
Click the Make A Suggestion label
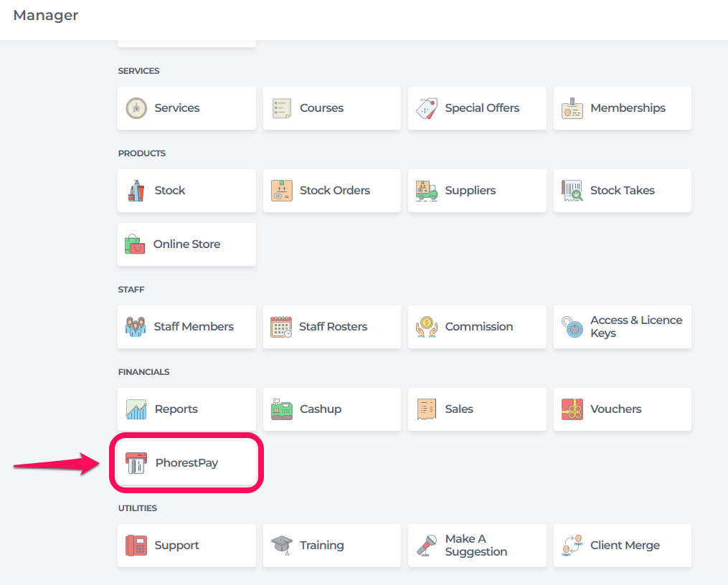[476, 546]
